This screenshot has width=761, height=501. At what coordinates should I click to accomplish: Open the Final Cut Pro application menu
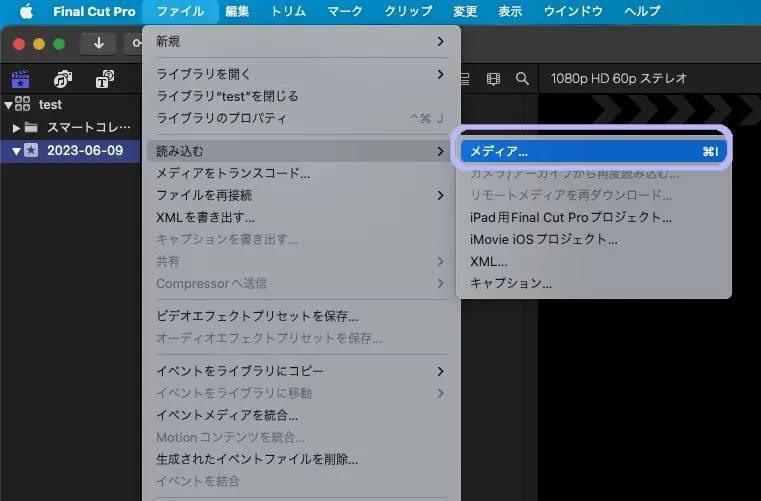(94, 11)
